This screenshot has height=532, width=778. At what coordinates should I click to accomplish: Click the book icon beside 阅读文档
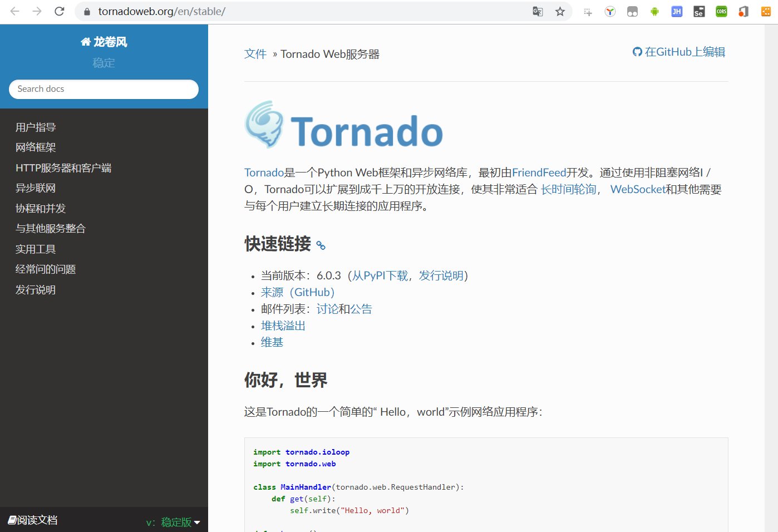[x=12, y=520]
